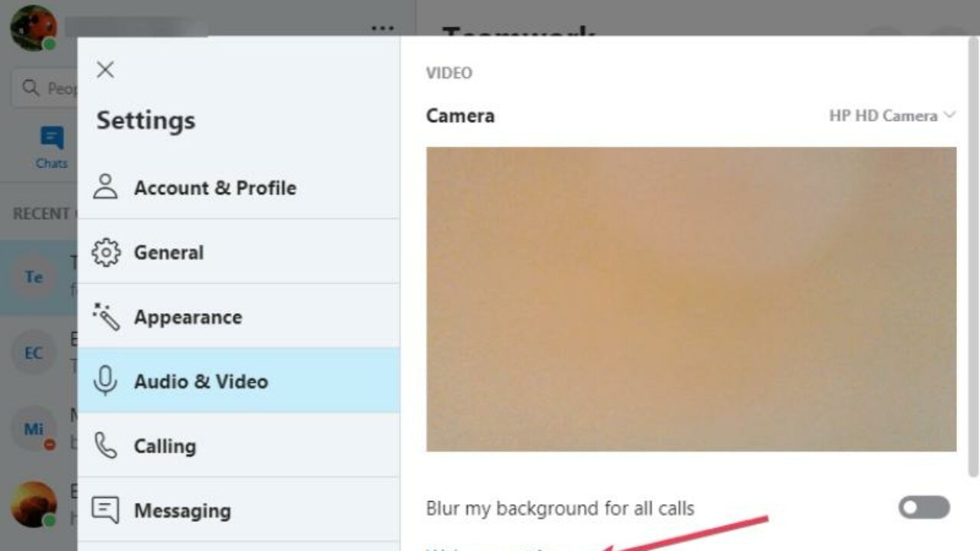Expand the HP HD Camera dropdown
Image resolution: width=980 pixels, height=551 pixels.
pos(892,116)
